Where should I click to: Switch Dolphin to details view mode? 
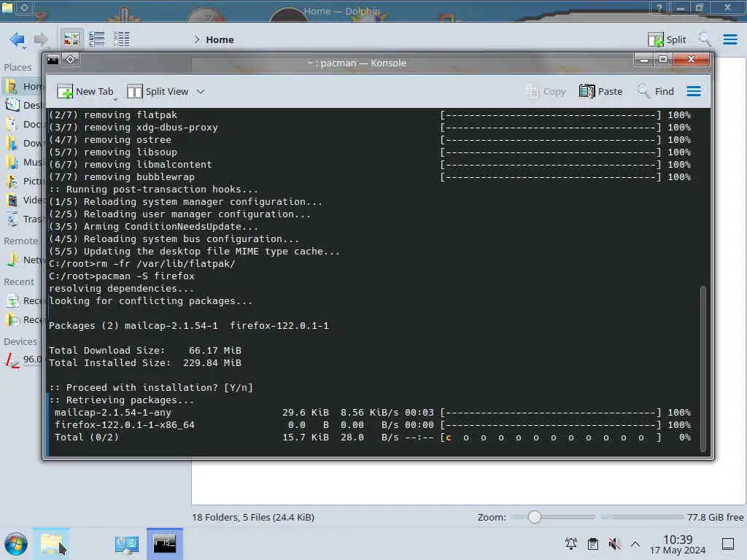[x=122, y=39]
